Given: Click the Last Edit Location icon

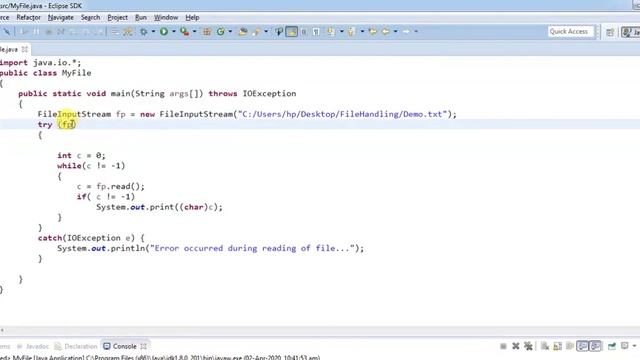Looking at the screenshot, I should point(373,31).
